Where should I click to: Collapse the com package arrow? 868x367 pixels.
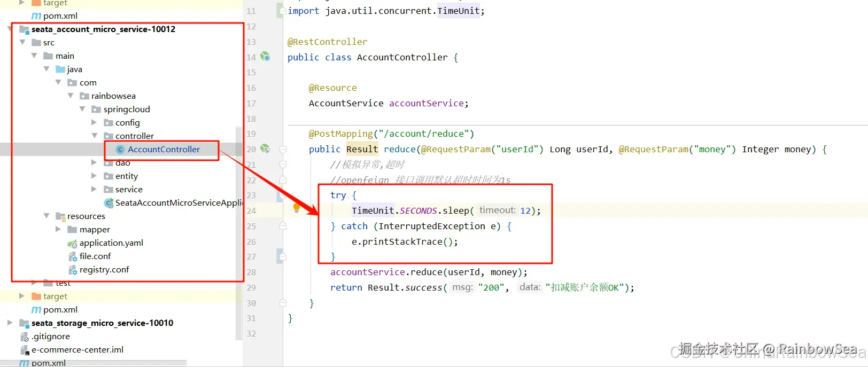click(58, 82)
